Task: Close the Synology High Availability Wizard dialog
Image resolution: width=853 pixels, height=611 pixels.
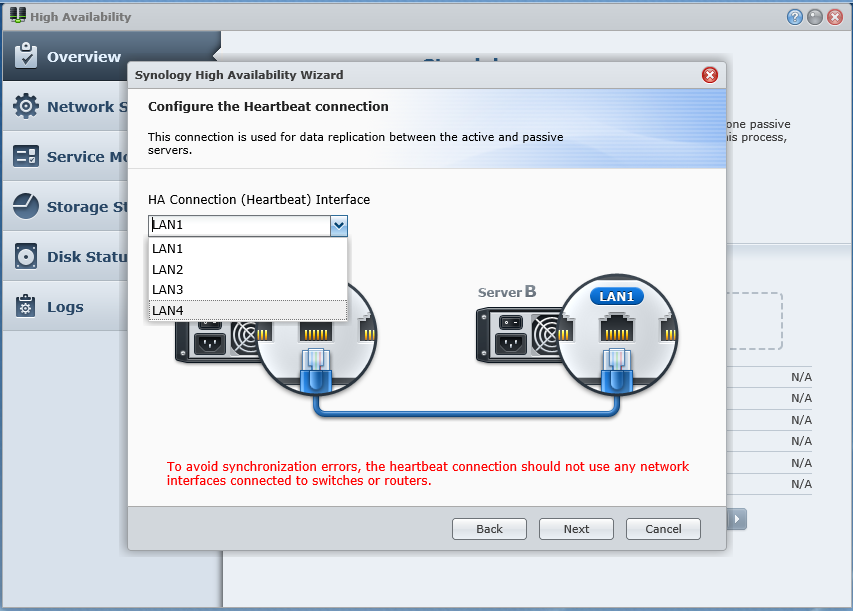Action: point(709,75)
